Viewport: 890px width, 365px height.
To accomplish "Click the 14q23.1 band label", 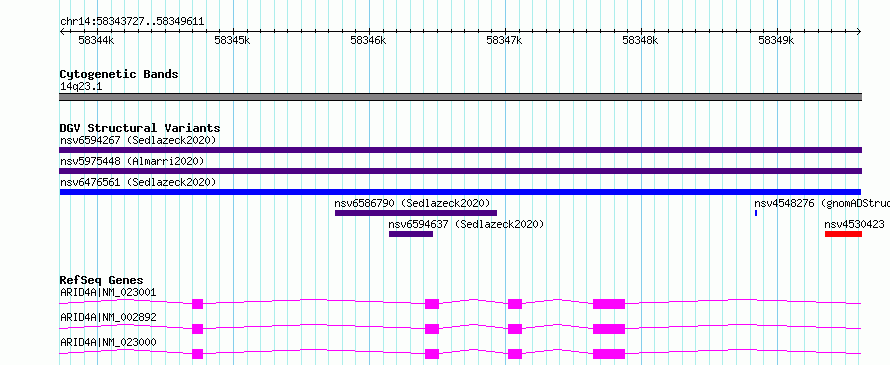I will point(81,86).
